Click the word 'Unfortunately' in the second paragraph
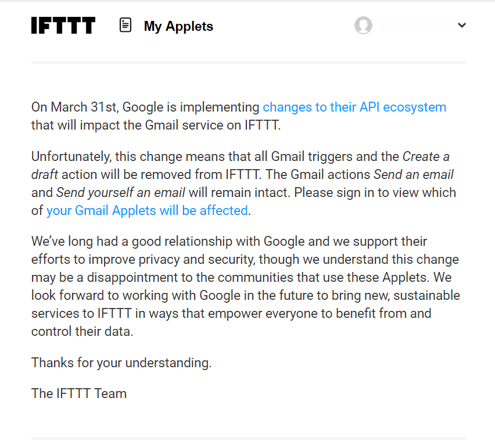 (x=71, y=156)
